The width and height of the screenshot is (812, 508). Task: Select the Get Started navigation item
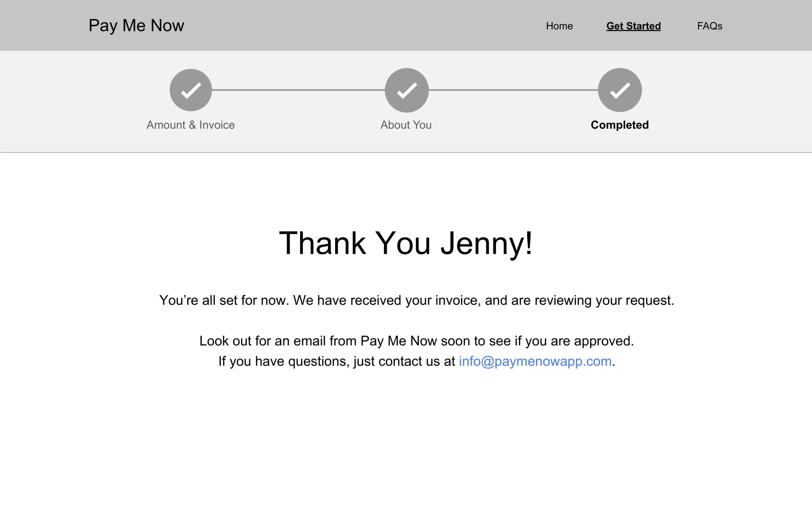coord(633,26)
